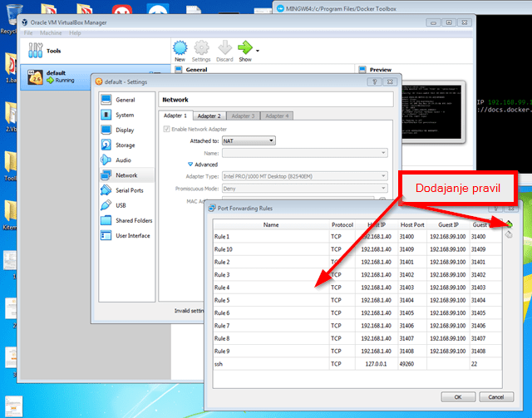The image size is (532, 418).
Task: Select the Rule 7 name cell
Action: point(271,326)
